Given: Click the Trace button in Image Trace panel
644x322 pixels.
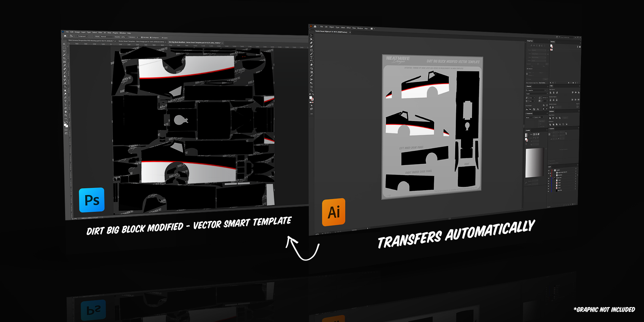Looking at the screenshot, I should 545,79.
